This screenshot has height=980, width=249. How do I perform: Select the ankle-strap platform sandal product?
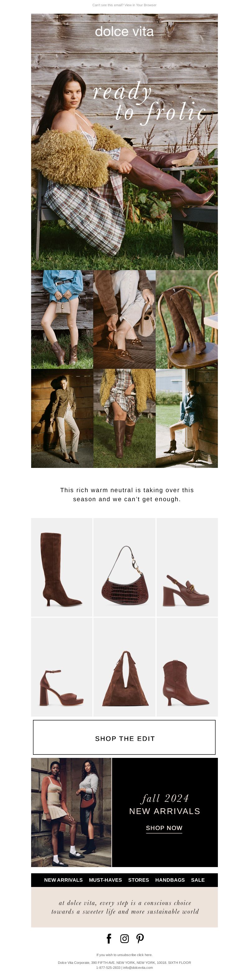coord(62,667)
